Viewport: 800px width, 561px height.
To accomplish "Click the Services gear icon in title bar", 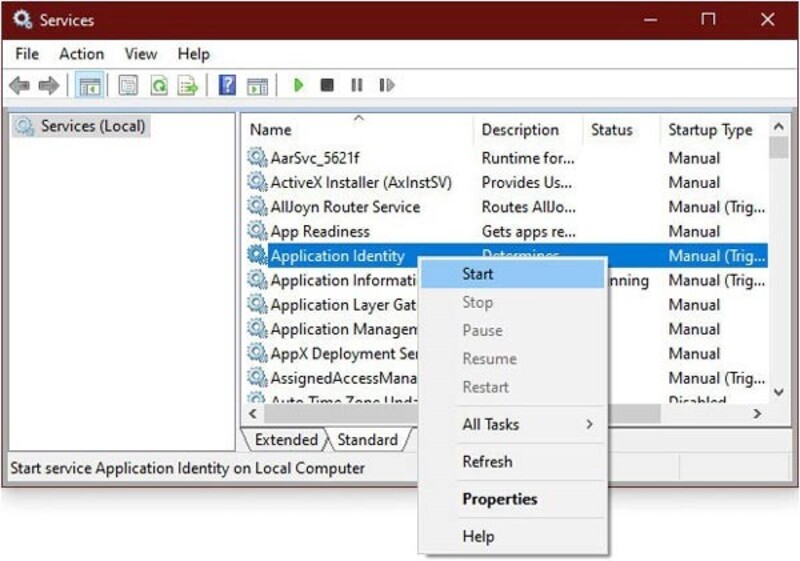I will [22, 19].
